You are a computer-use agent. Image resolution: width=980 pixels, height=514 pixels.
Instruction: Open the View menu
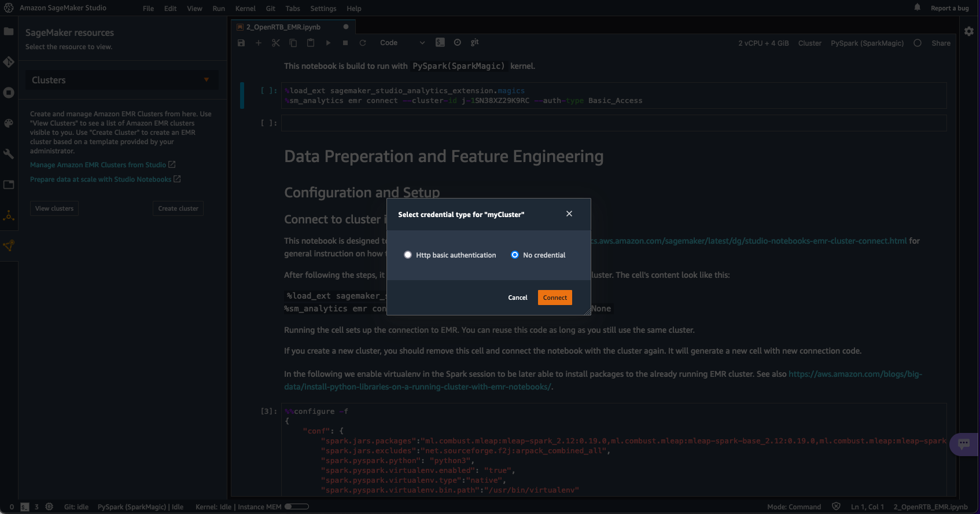[194, 9]
